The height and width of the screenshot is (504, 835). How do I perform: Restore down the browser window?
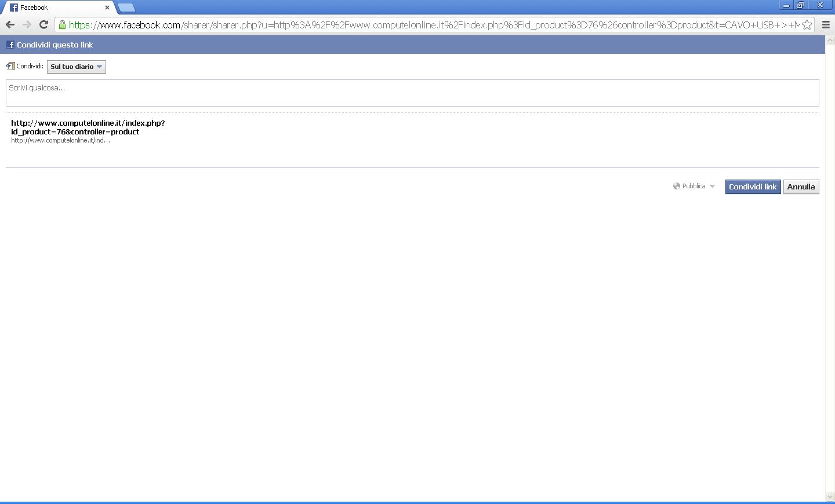click(x=801, y=5)
